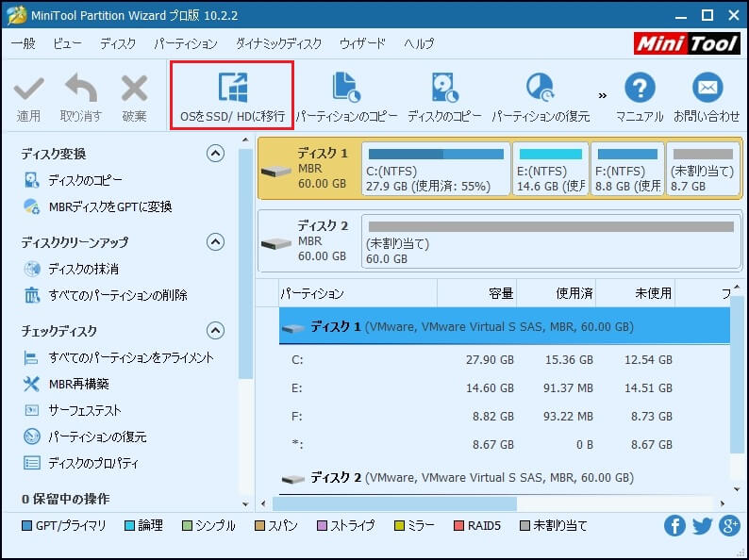
Task: Sort by 容量 column header
Action: coord(476,293)
